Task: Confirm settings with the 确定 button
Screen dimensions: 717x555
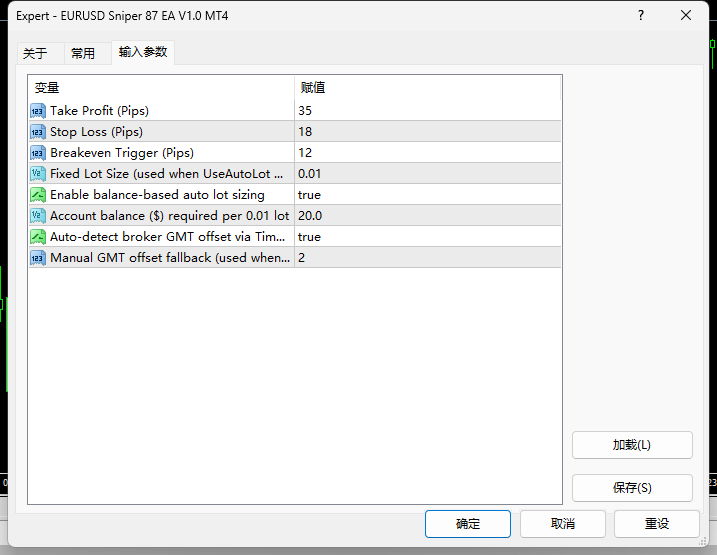Action: (468, 524)
